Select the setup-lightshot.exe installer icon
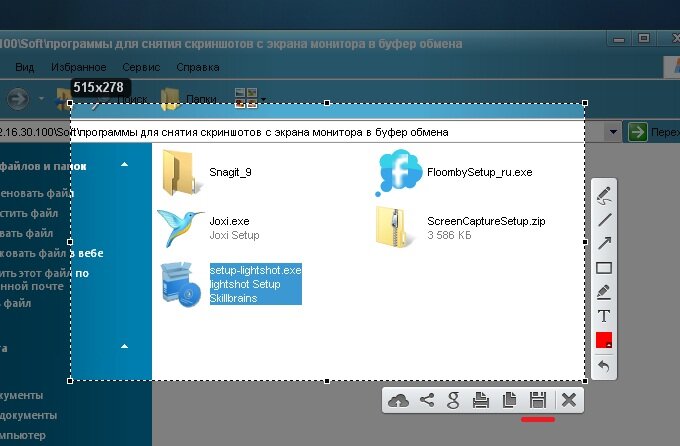This screenshot has width=680, height=446. [x=181, y=284]
